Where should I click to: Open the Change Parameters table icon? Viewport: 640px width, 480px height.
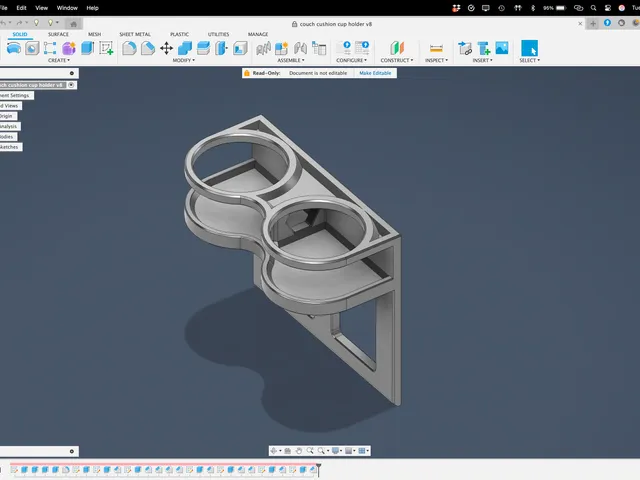point(319,48)
